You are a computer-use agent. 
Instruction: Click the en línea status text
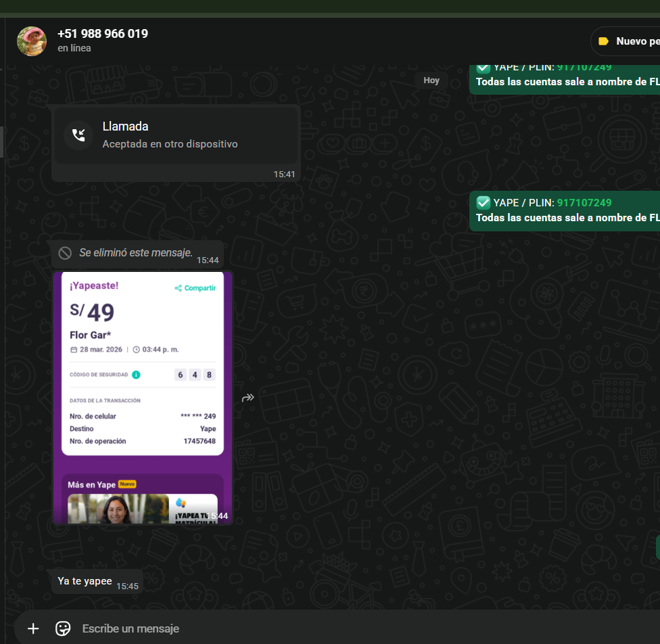click(x=74, y=49)
